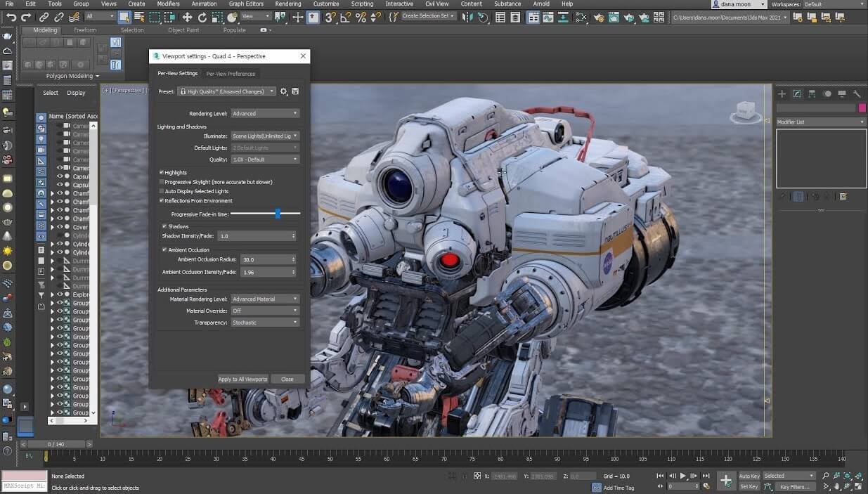
Task: Open the Transparency dropdown showing Stochastic
Action: (x=265, y=323)
